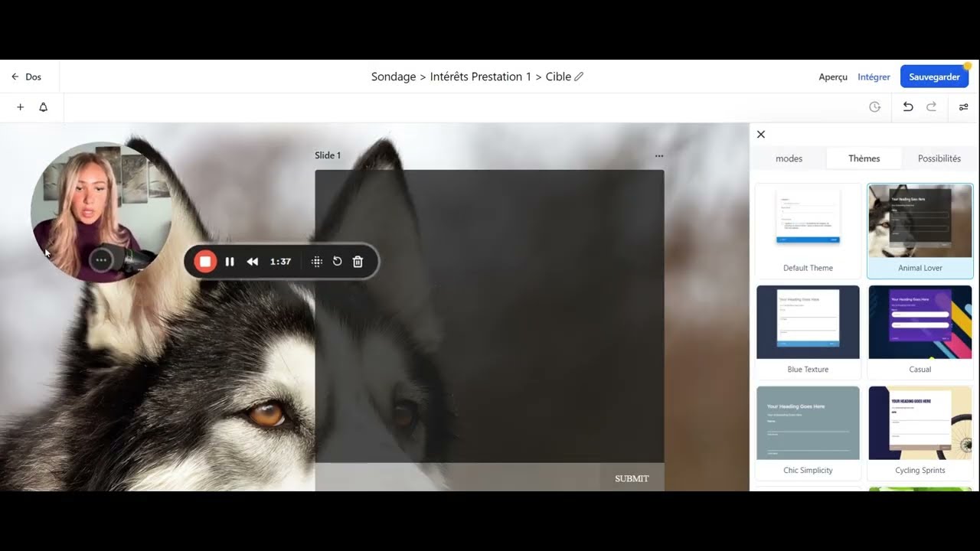Screen dimensions: 980x551
Task: Open Slide 1 options three-dot menu
Action: click(x=659, y=155)
